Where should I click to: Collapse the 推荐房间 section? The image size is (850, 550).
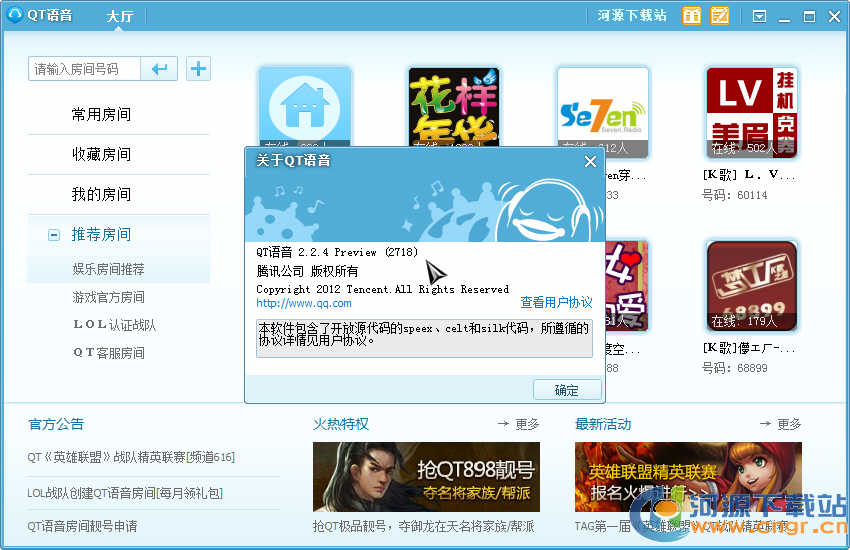(54, 235)
